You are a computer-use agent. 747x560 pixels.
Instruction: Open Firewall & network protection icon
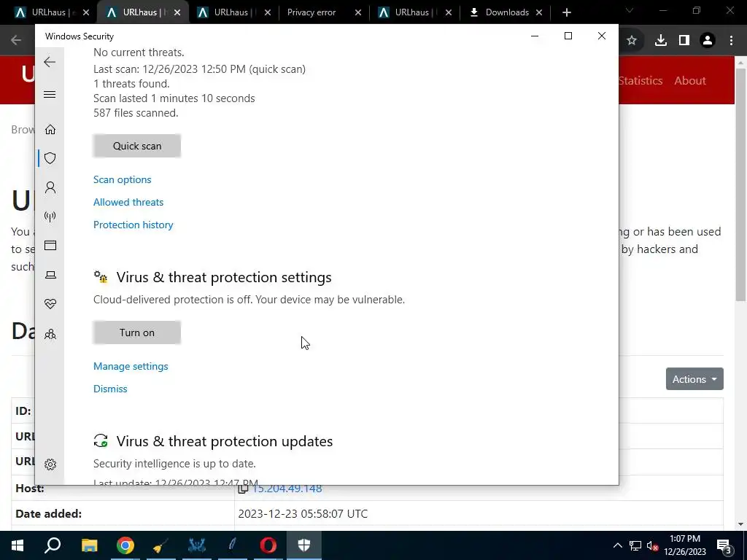(50, 217)
